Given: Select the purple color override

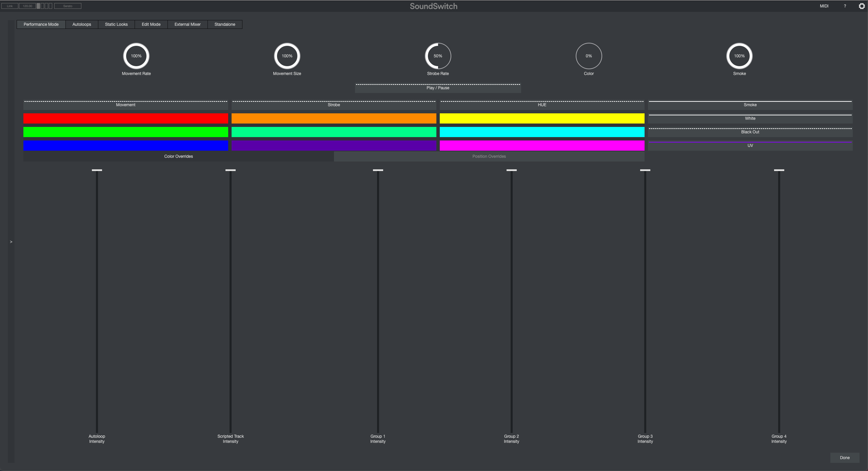Looking at the screenshot, I should 334,146.
